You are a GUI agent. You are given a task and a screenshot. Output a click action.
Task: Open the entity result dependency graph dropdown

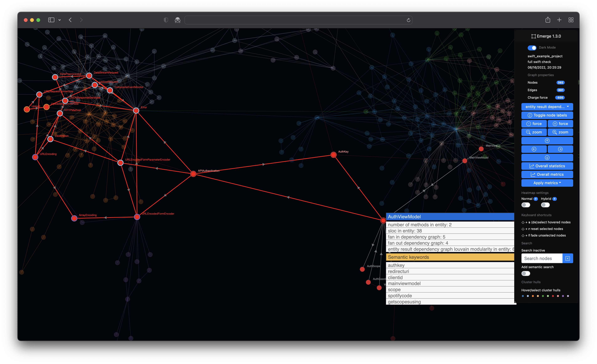pos(547,107)
